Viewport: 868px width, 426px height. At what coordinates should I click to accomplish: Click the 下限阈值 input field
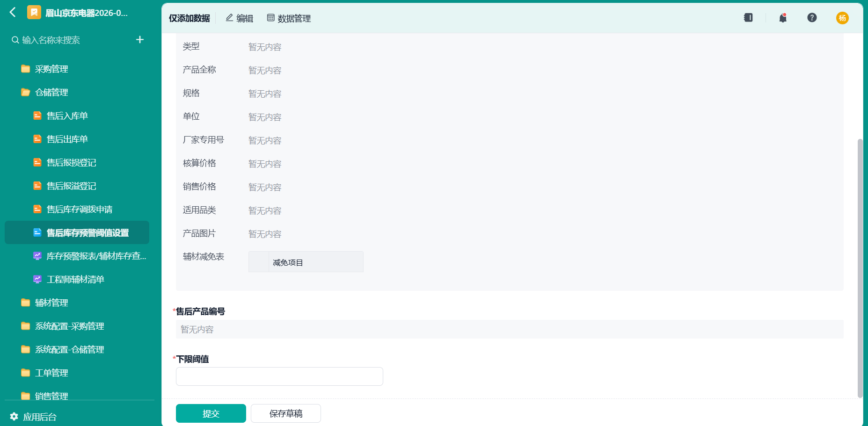279,376
